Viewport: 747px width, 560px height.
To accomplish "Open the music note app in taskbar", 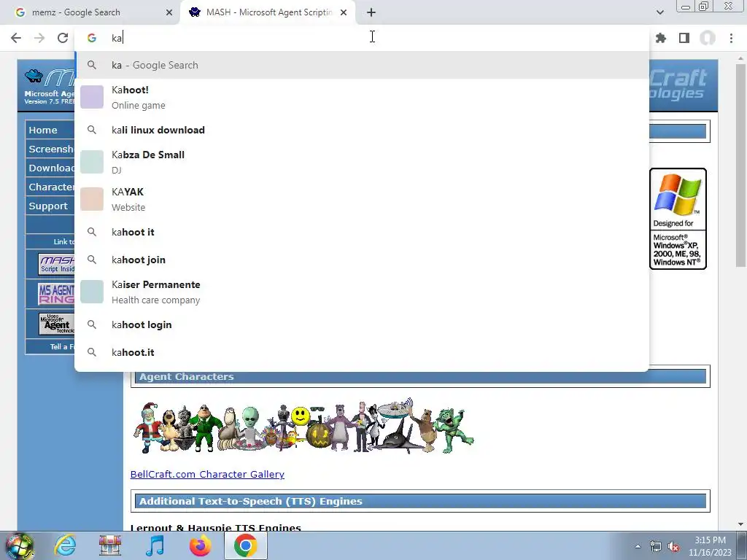I will pyautogui.click(x=155, y=545).
